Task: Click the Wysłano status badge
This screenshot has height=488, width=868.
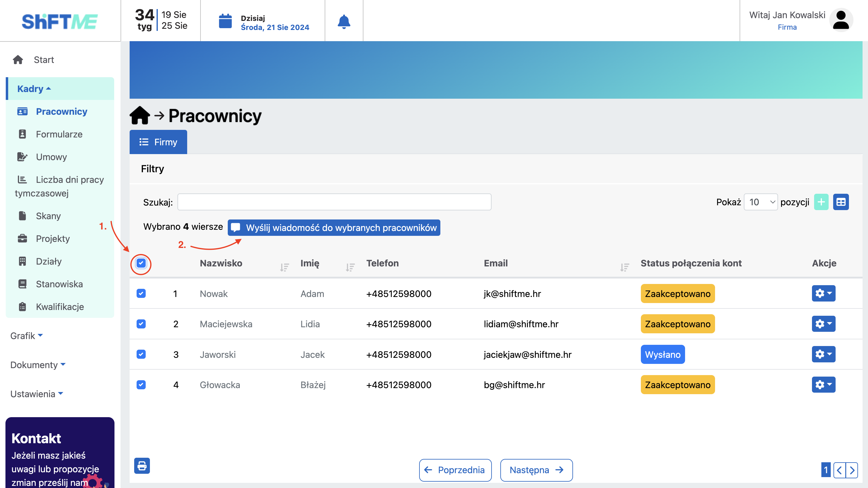Action: (x=663, y=354)
